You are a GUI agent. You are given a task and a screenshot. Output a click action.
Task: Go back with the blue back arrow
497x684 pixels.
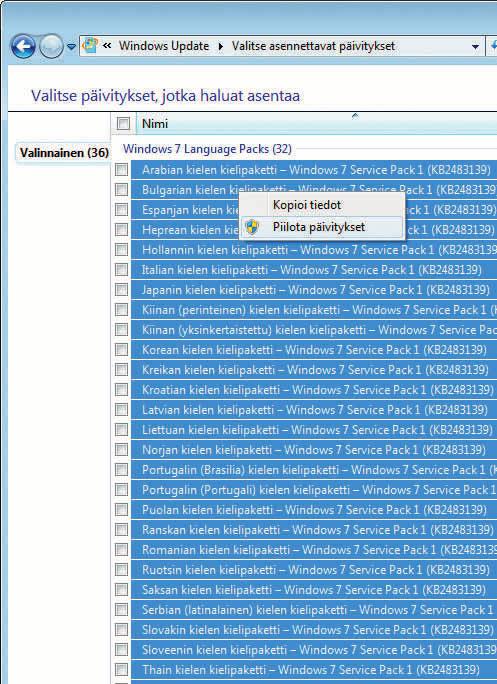(x=22, y=46)
